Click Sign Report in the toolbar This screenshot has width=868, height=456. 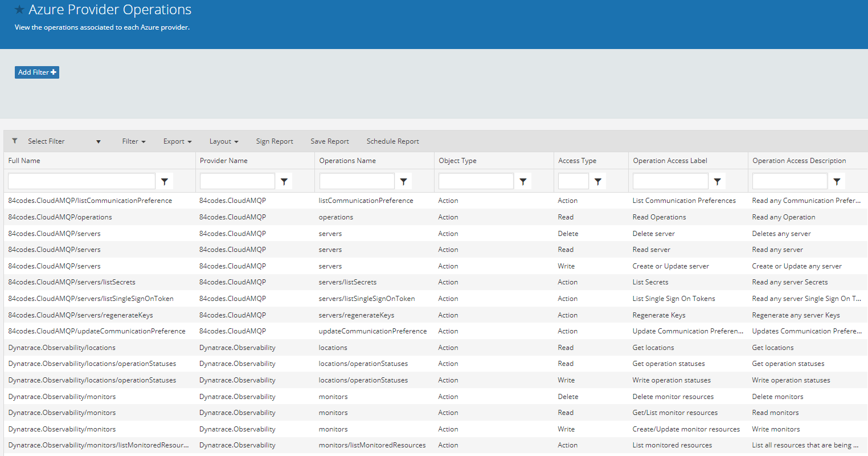coord(275,141)
